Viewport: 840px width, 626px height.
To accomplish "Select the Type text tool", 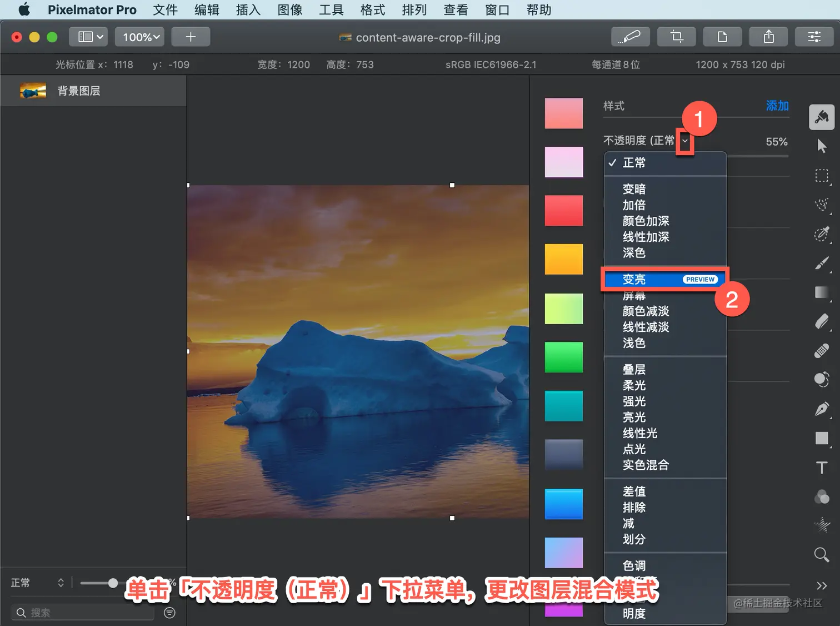I will pos(822,468).
